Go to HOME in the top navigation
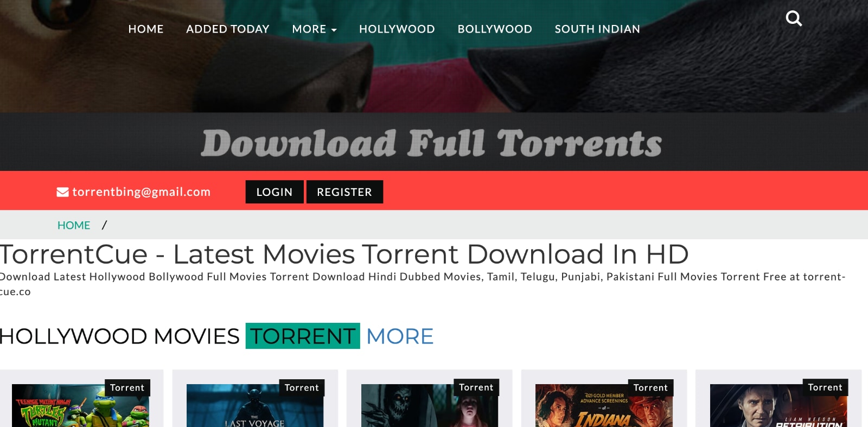 [x=146, y=29]
